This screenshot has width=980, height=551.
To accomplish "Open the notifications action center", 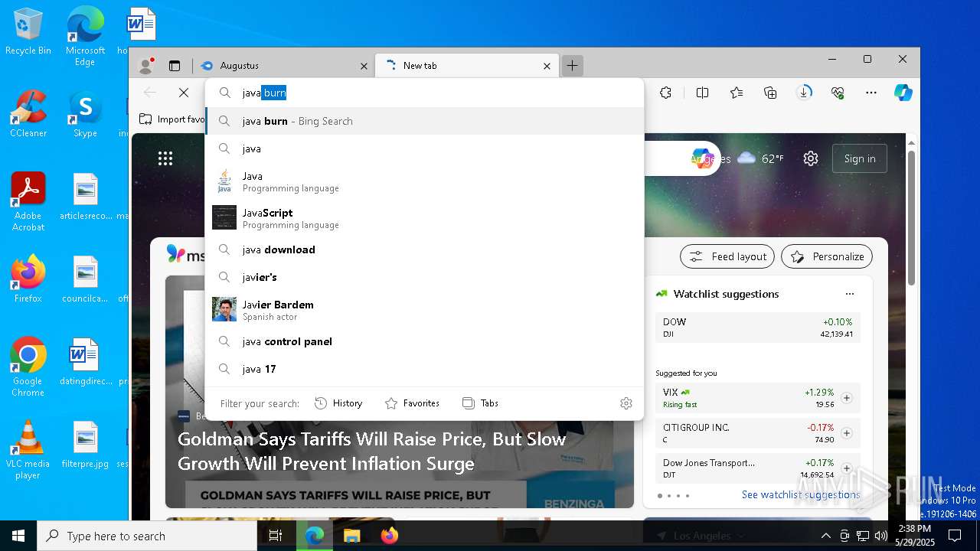I will (955, 536).
